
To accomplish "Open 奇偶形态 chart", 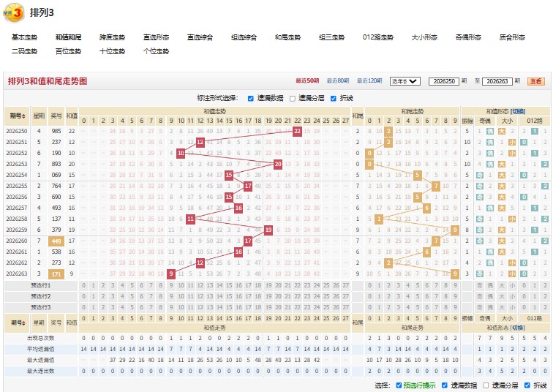I will [x=468, y=37].
